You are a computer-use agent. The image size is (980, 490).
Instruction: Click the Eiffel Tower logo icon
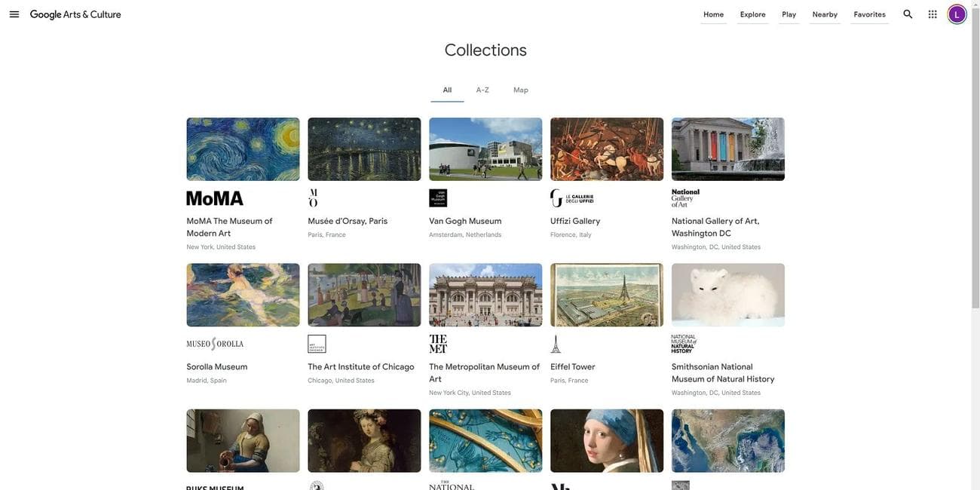(556, 344)
